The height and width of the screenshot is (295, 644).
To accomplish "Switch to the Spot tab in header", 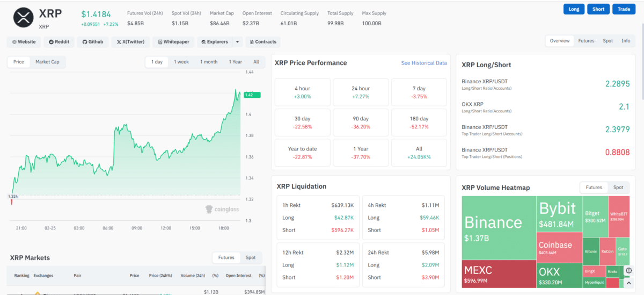I will [608, 41].
